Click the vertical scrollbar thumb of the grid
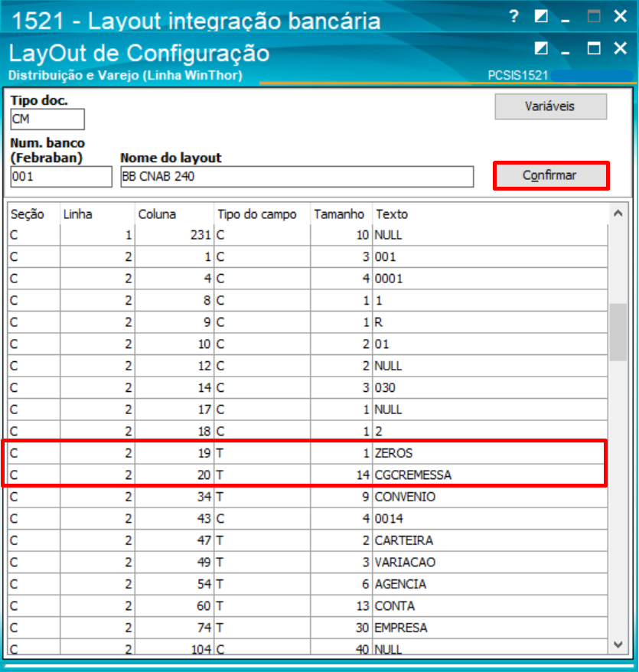This screenshot has width=639, height=672. coord(618,332)
